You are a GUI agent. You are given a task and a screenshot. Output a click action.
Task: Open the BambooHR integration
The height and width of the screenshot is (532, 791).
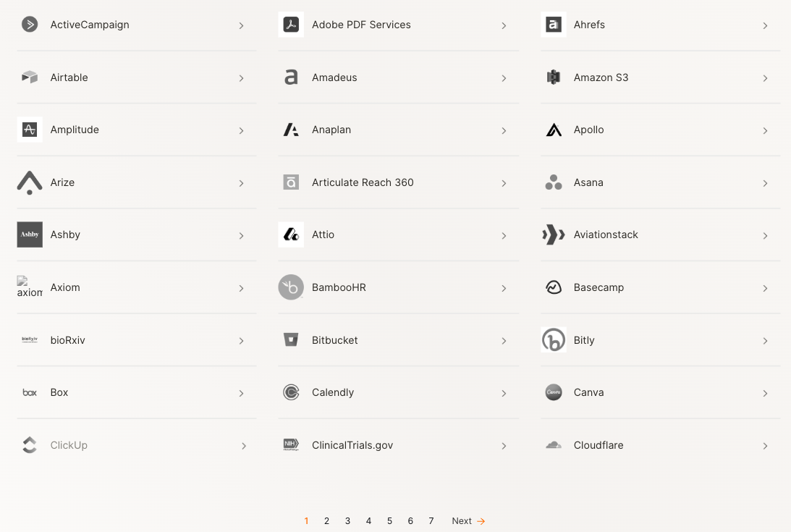[x=399, y=287]
